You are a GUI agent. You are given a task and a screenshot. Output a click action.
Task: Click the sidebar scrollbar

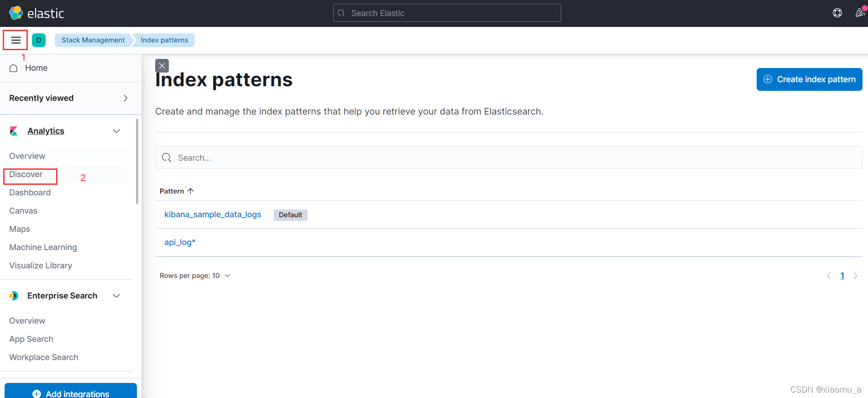click(137, 161)
